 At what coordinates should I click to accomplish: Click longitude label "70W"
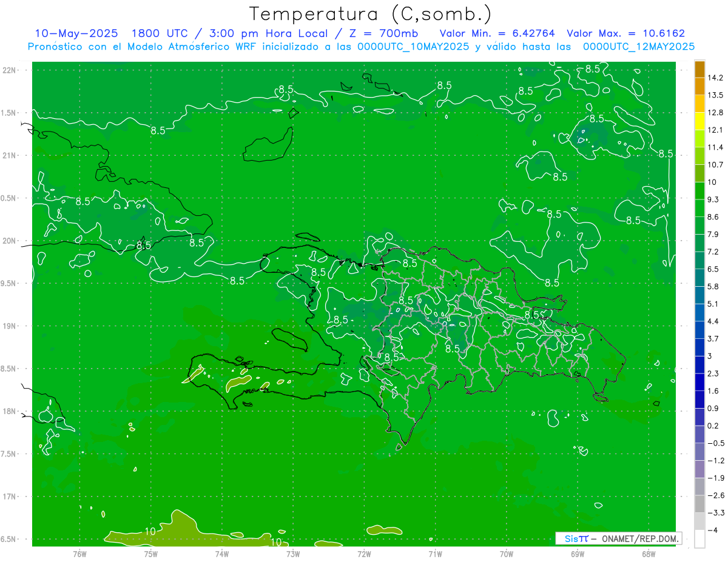(x=506, y=554)
